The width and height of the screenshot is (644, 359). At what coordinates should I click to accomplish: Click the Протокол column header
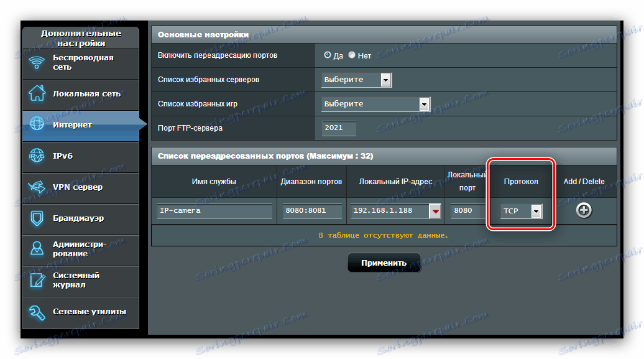click(521, 181)
